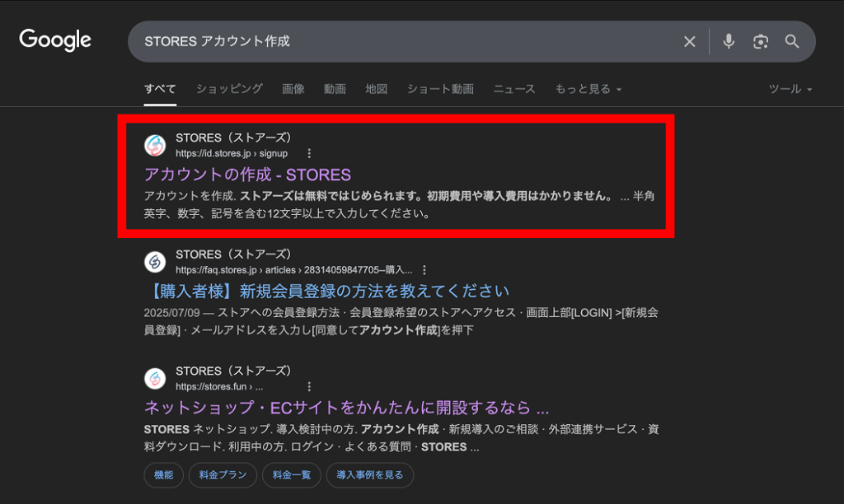
Task: Run the search with the magnifier icon
Action: pos(791,41)
